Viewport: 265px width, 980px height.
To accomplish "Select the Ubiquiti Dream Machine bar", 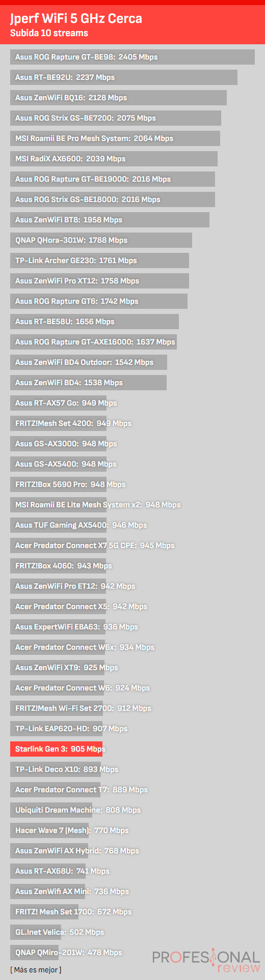I will click(x=51, y=810).
